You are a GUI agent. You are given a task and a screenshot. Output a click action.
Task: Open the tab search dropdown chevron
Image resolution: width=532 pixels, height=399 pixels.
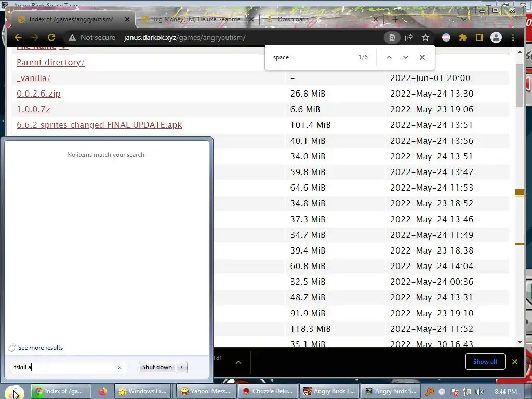point(463,19)
